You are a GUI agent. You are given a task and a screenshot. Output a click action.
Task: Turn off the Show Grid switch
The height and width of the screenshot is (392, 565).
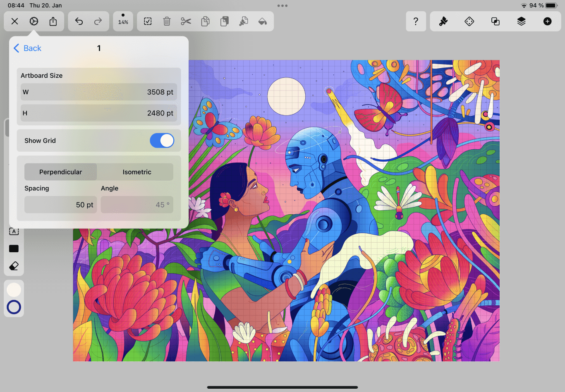point(162,141)
